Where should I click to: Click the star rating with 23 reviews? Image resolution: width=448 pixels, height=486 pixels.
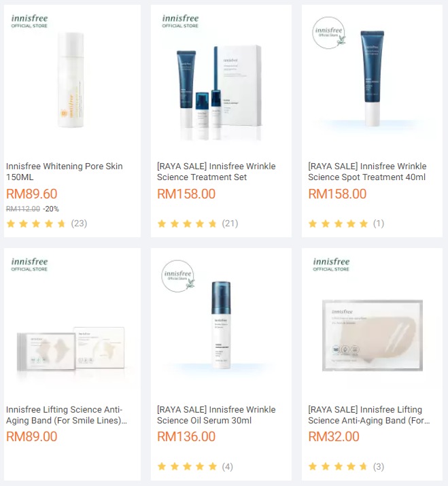tap(46, 224)
